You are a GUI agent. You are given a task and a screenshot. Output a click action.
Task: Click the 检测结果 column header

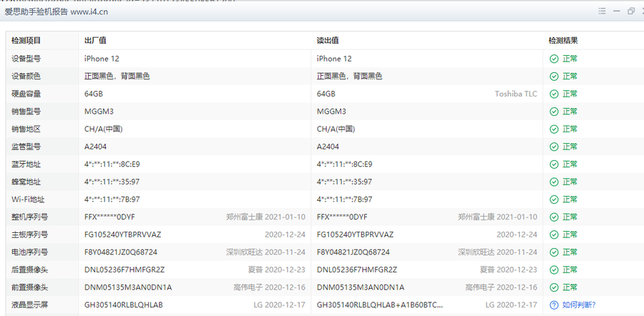(564, 41)
